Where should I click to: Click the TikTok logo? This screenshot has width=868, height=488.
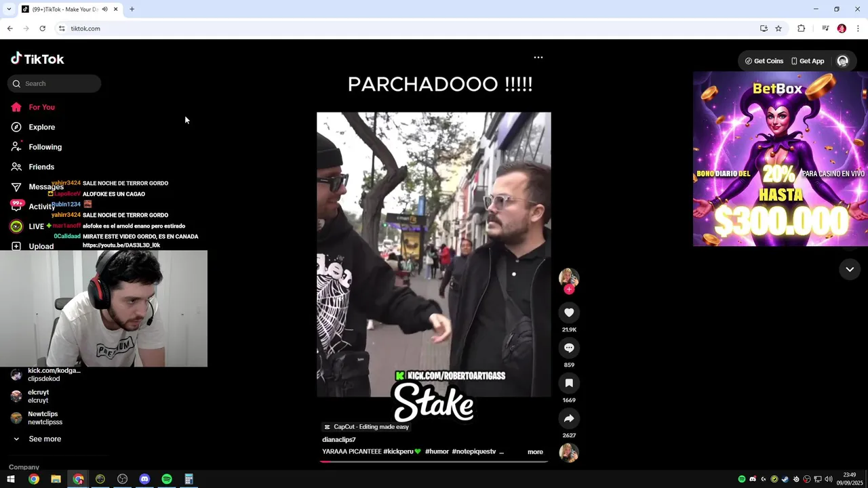(37, 59)
